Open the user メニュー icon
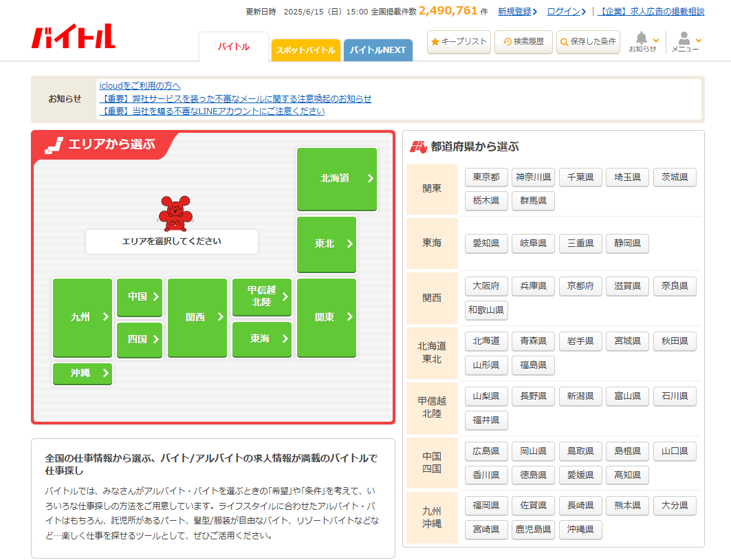The image size is (731, 560). (686, 42)
